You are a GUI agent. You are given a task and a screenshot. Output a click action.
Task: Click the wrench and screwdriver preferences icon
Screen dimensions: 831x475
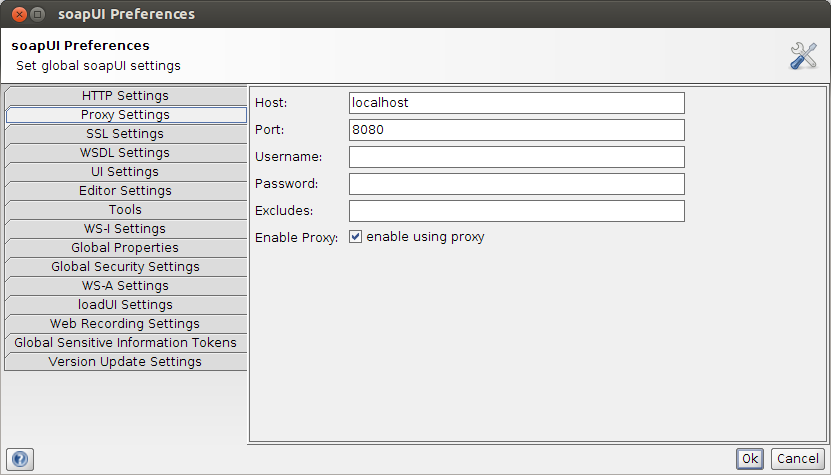(x=803, y=56)
